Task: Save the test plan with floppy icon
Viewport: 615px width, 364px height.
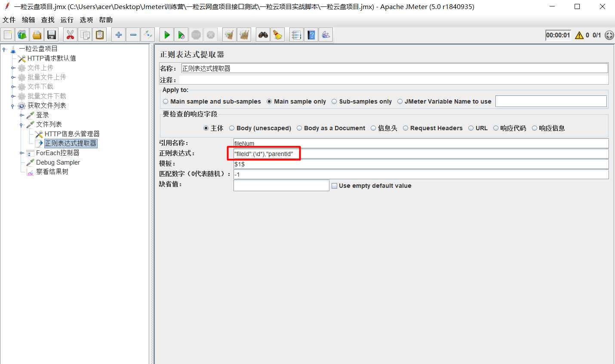Action: point(52,35)
